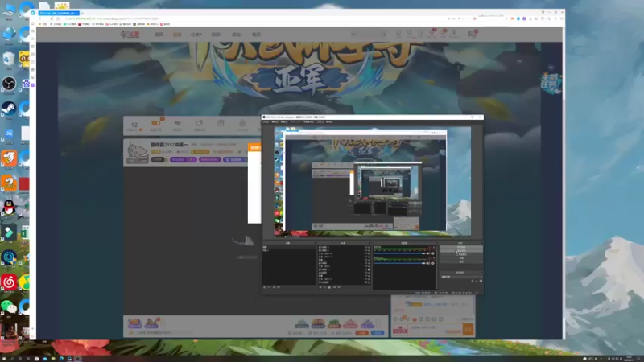Viewport: 644px width, 362px height.
Task: Open the 游戏 dropdown in Douyu nav
Action: pos(237,35)
